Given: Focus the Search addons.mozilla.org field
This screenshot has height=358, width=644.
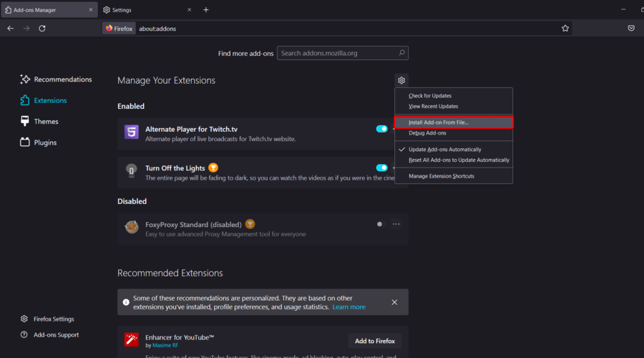Looking at the screenshot, I should (x=343, y=53).
